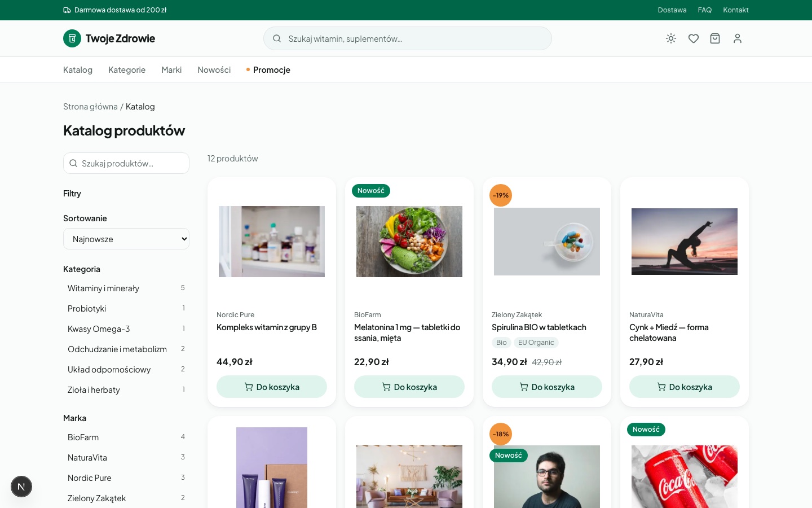Filter by Nordic Pure brand
Image resolution: width=812 pixels, height=508 pixels.
(x=126, y=478)
